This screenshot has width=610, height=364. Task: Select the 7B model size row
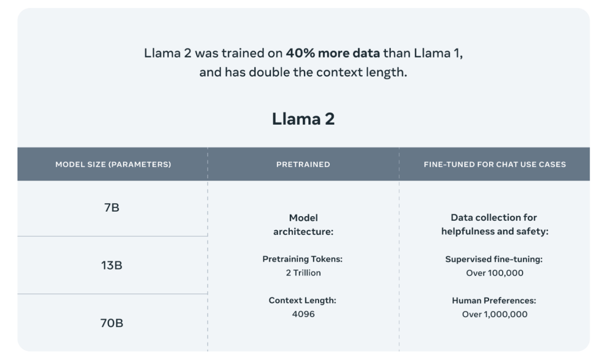[x=111, y=208]
